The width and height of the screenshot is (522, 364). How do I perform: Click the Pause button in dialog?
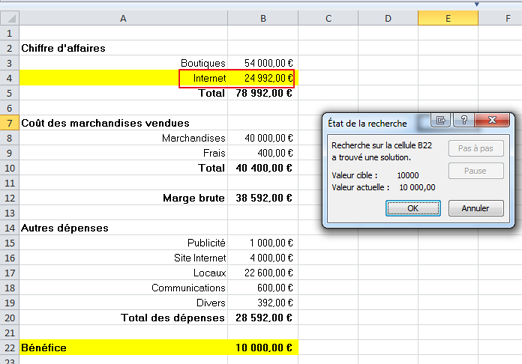pyautogui.click(x=476, y=171)
